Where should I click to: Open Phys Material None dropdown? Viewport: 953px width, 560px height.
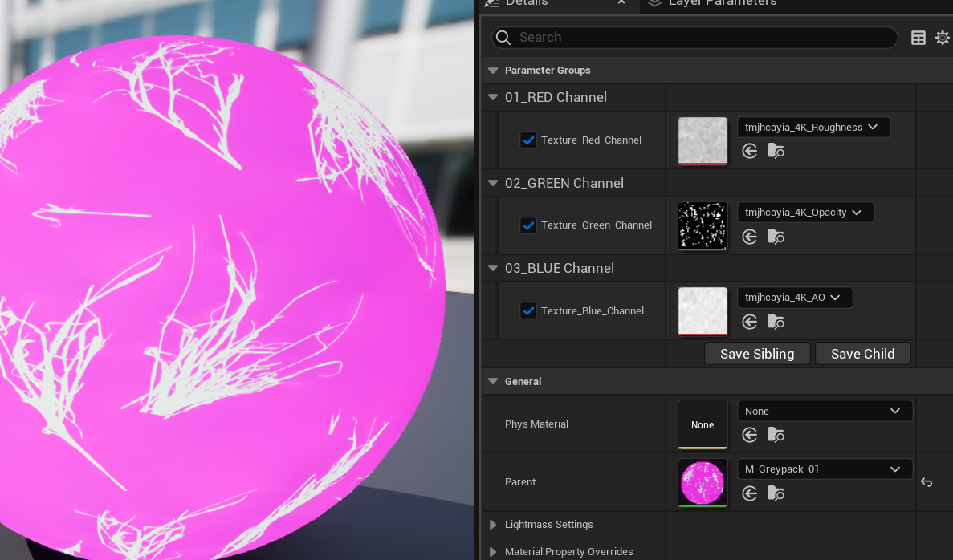pos(825,412)
